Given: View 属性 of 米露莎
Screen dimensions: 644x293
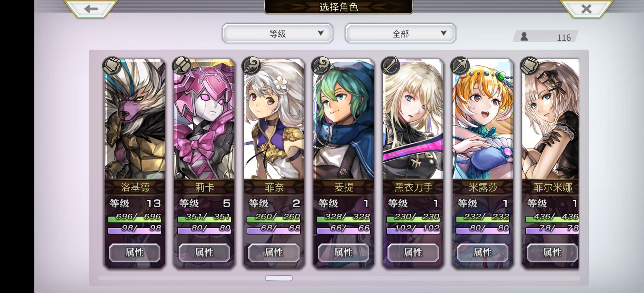Looking at the screenshot, I should click(483, 252).
